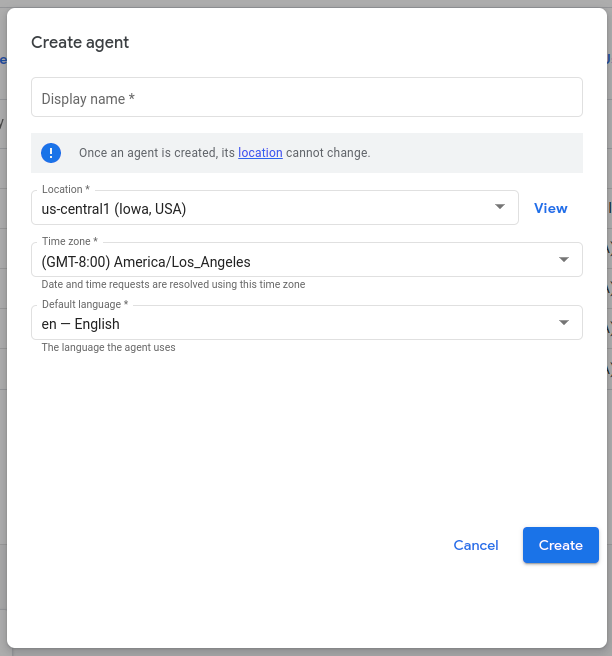This screenshot has width=612, height=656.
Task: Click the "Location *" field label
Action: [x=66, y=190]
